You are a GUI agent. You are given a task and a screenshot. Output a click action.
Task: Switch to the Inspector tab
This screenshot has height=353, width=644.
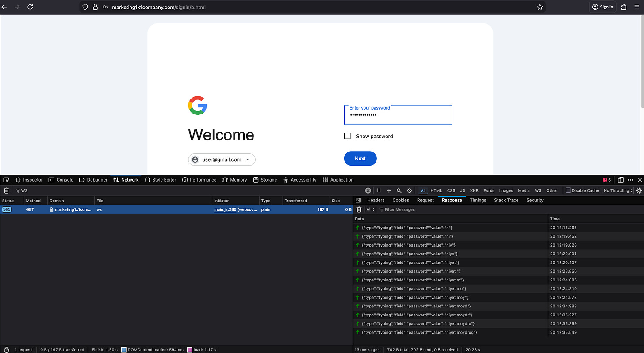[29, 180]
